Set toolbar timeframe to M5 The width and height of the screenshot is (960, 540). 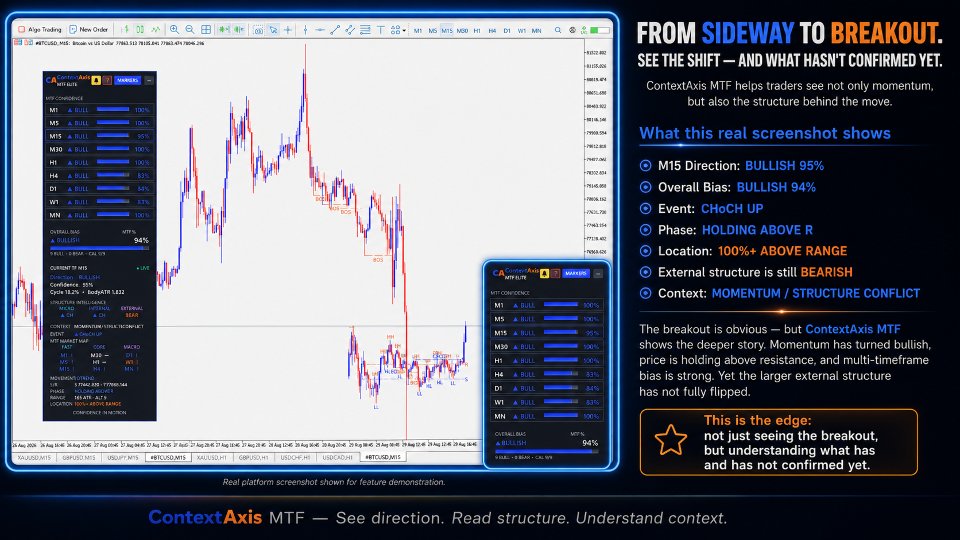tap(433, 30)
